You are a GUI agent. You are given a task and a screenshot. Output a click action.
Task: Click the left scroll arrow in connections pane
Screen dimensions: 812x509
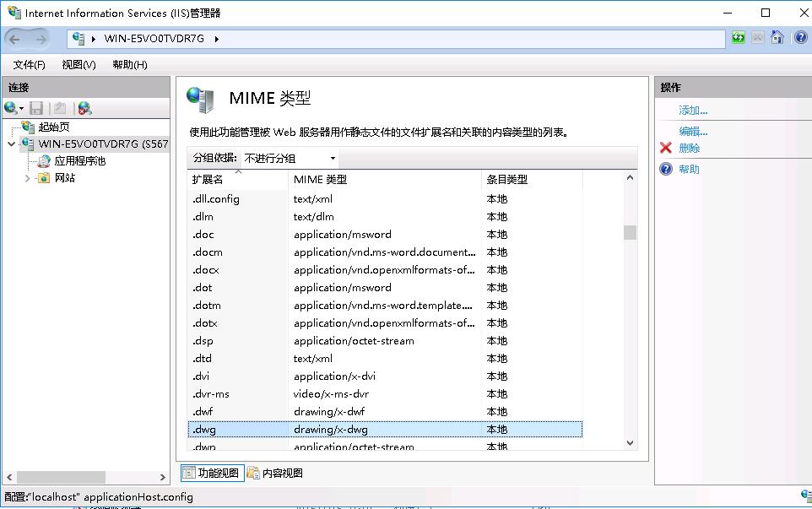click(x=9, y=477)
